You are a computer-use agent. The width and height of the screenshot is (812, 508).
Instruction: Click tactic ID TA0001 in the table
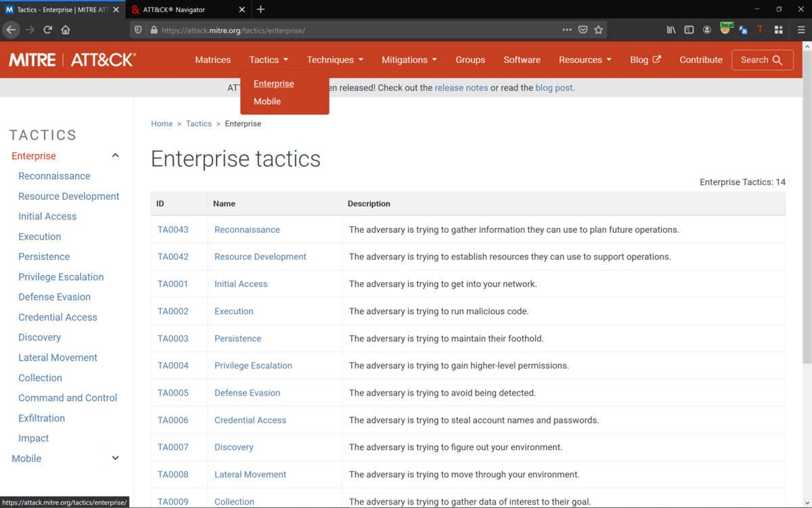pos(173,284)
